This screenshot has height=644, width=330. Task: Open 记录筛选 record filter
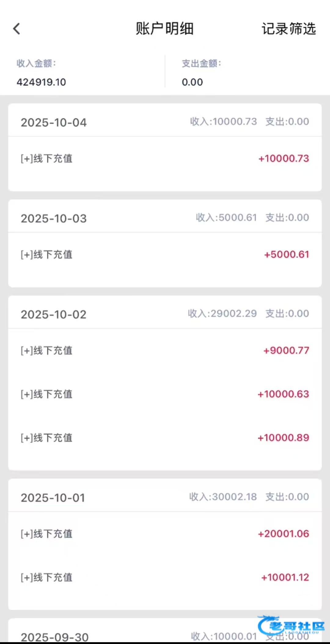[x=288, y=29]
